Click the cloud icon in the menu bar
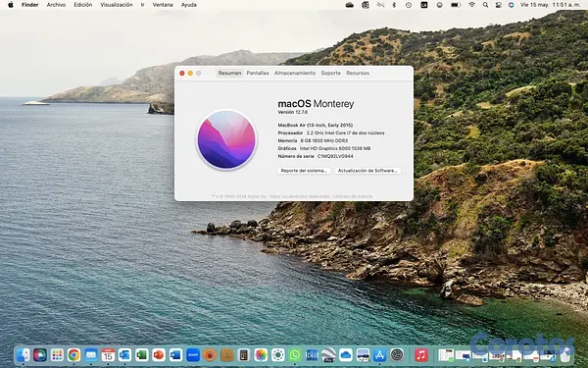 point(350,5)
